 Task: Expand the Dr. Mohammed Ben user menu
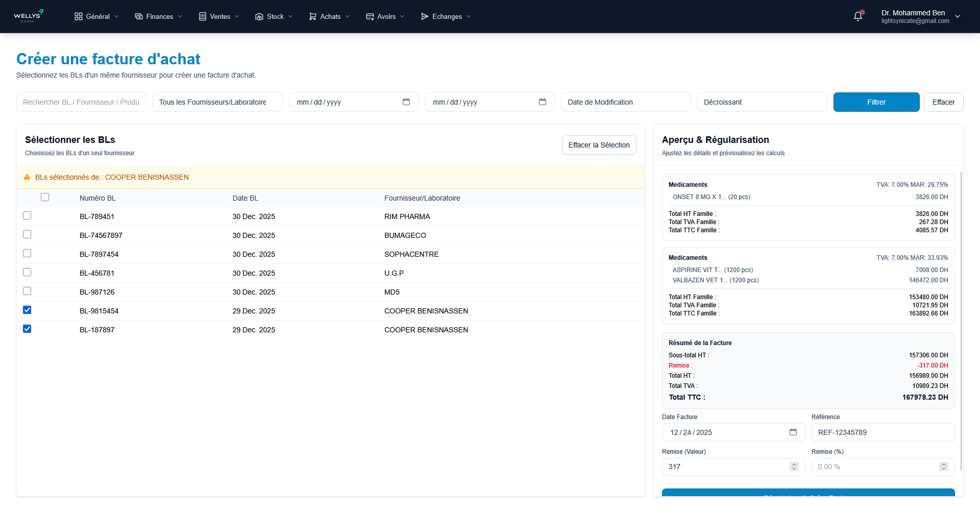coord(957,16)
